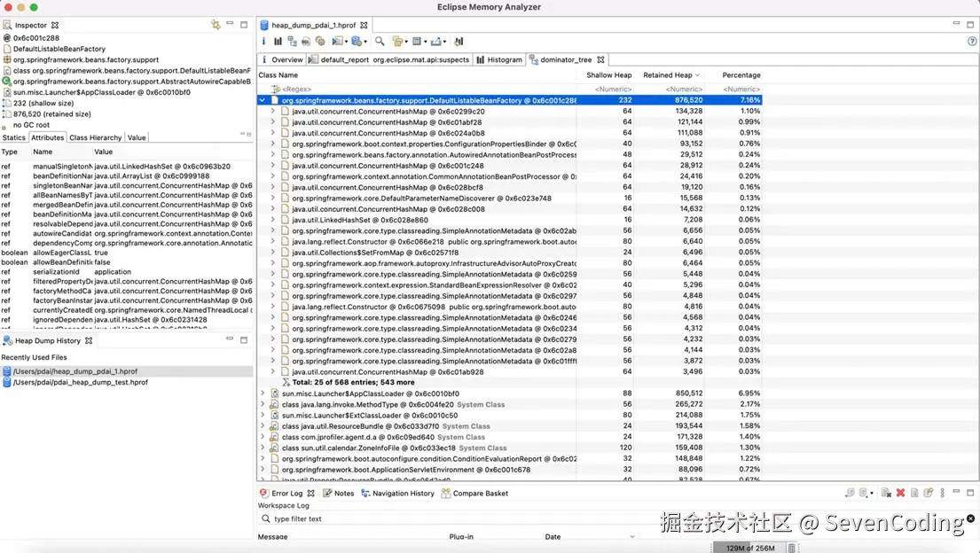Open dominator tree toolbar icon
The width and height of the screenshot is (980, 553).
292,42
